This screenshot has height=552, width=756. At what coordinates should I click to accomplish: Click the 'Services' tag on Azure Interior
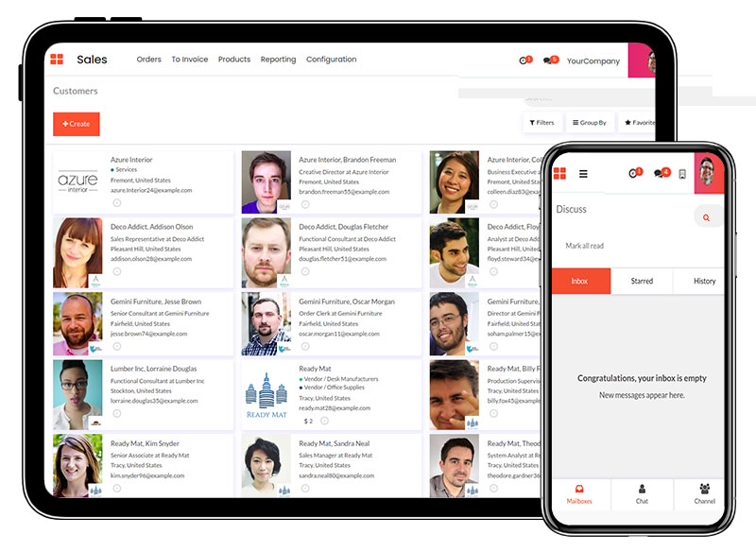pos(126,170)
